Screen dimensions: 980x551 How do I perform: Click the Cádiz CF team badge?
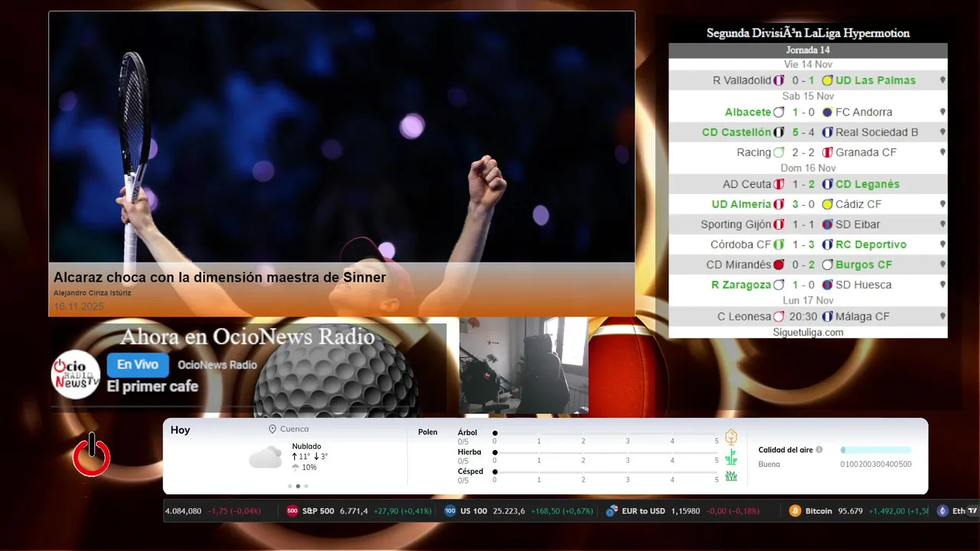click(x=827, y=204)
